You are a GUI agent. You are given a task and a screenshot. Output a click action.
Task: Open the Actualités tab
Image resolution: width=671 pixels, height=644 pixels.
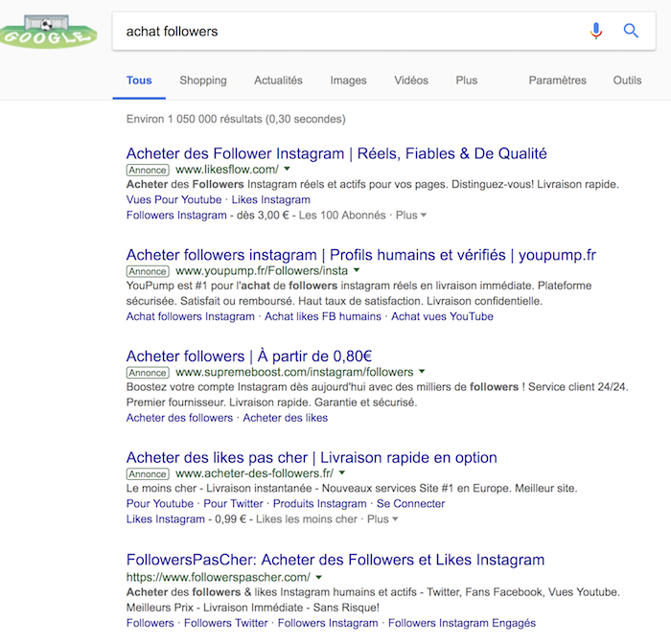(x=278, y=80)
